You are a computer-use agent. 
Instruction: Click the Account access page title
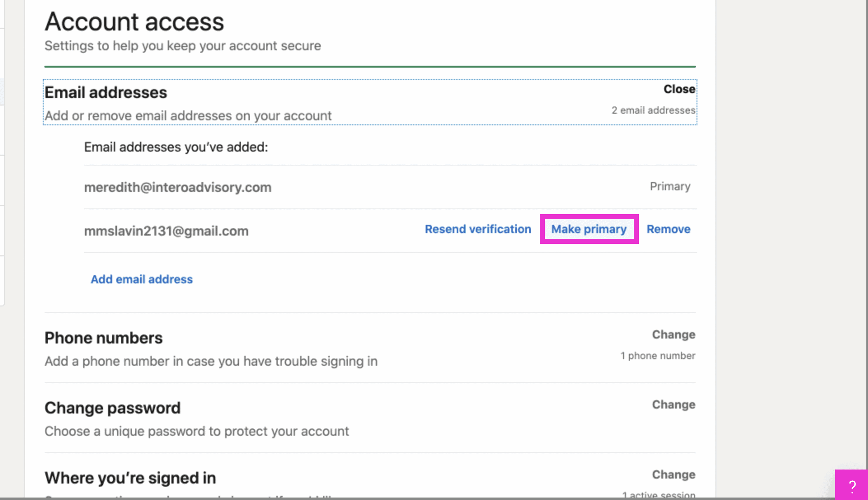pos(134,22)
